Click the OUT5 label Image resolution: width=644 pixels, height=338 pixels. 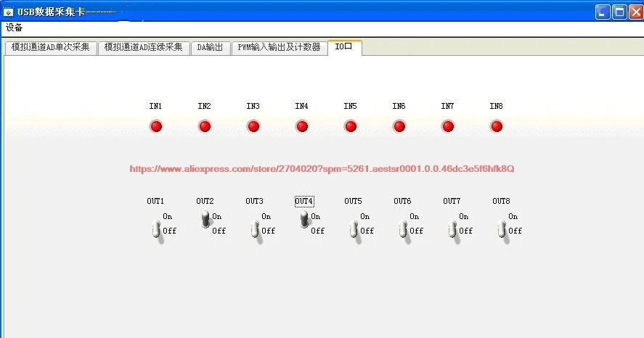coord(353,201)
